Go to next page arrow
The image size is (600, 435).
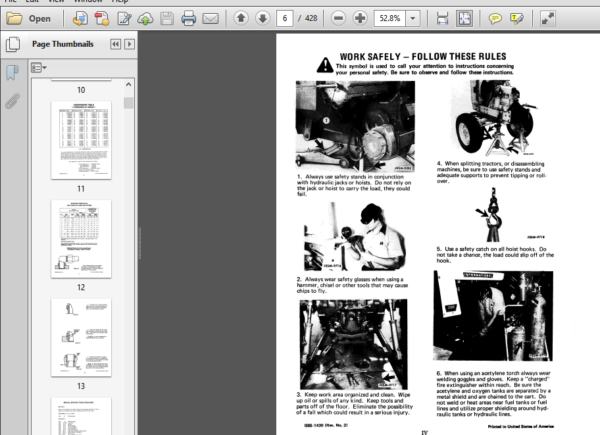[x=262, y=18]
